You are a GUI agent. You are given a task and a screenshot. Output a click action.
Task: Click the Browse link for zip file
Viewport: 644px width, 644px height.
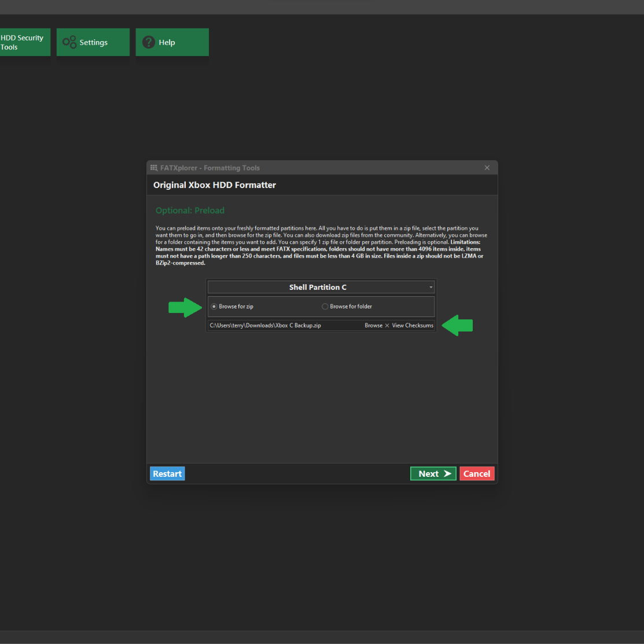pyautogui.click(x=373, y=325)
